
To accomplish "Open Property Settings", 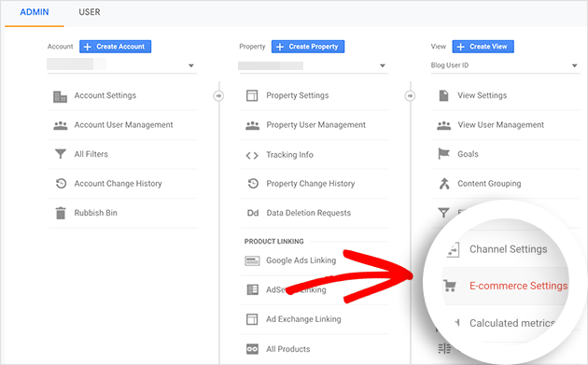I will click(x=298, y=95).
